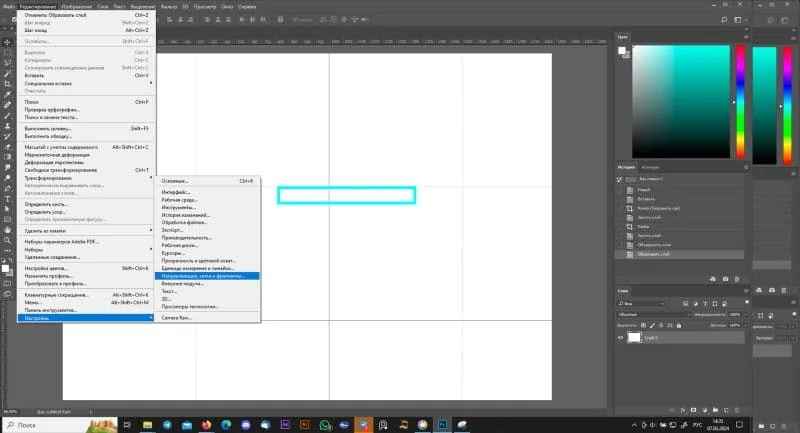Select the Type tool (T) in the toolbar
Screen dimensions: 800x433
click(7, 199)
